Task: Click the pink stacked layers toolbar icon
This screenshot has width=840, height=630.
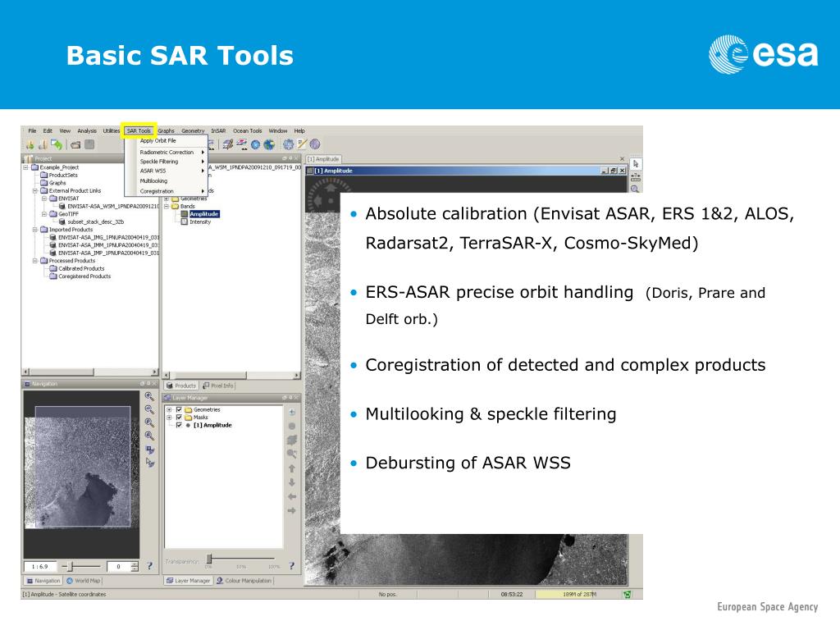Action: pyautogui.click(x=242, y=144)
